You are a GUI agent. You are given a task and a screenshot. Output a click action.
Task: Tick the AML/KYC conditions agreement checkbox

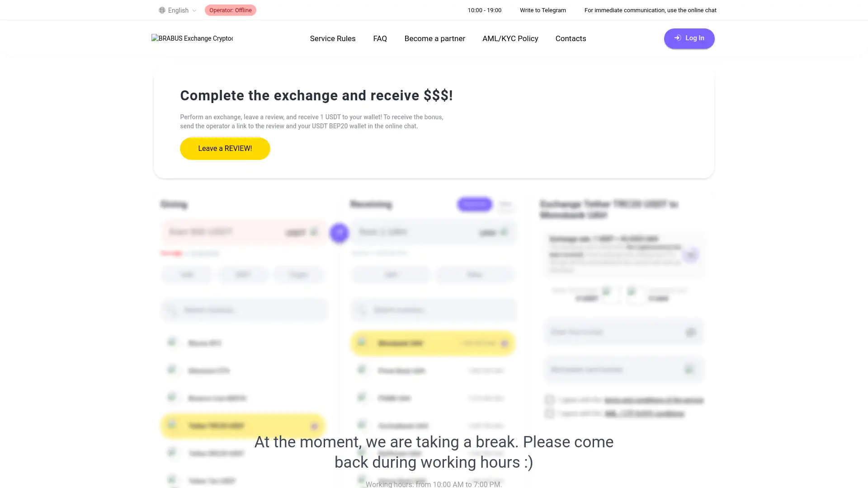tap(549, 413)
